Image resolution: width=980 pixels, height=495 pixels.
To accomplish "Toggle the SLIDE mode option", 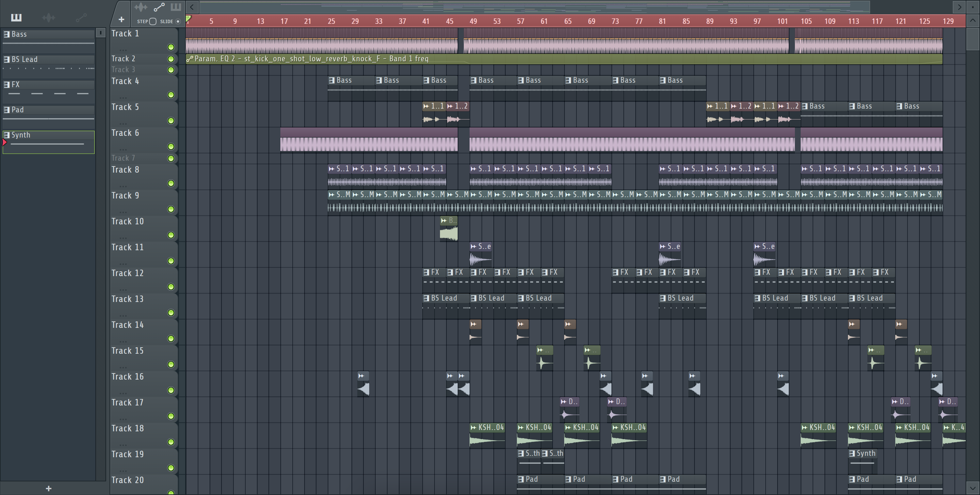I will click(178, 21).
